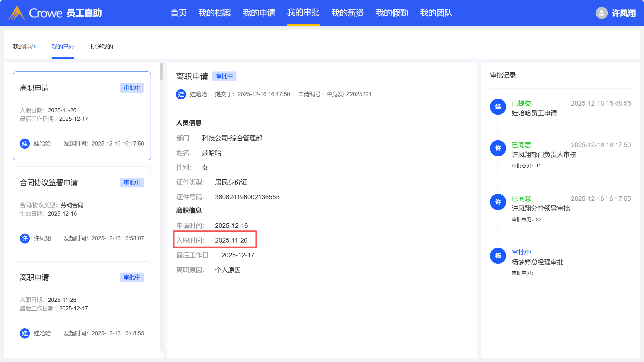Open 我的薪资 navigation menu
Image resolution: width=644 pixels, height=362 pixels.
(347, 13)
